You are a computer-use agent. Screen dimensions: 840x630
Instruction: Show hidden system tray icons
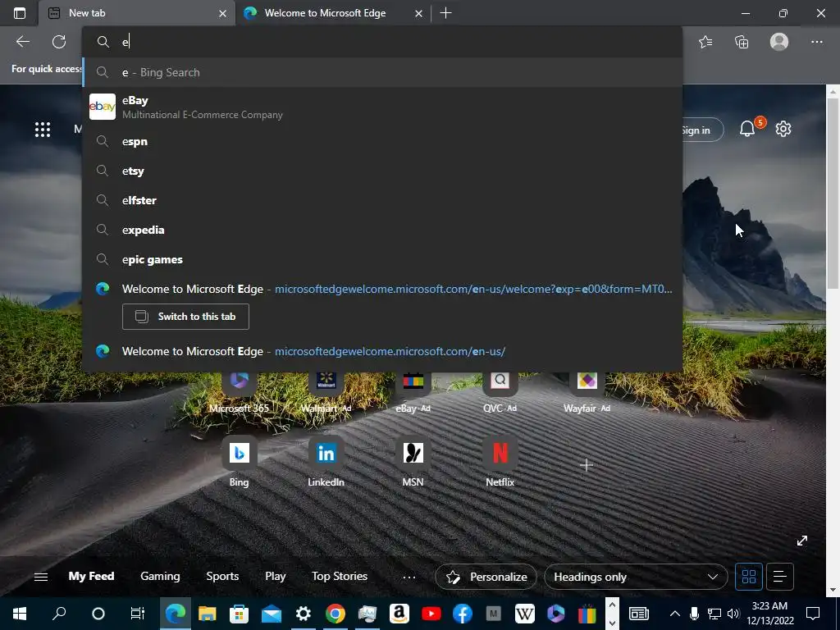pyautogui.click(x=675, y=614)
